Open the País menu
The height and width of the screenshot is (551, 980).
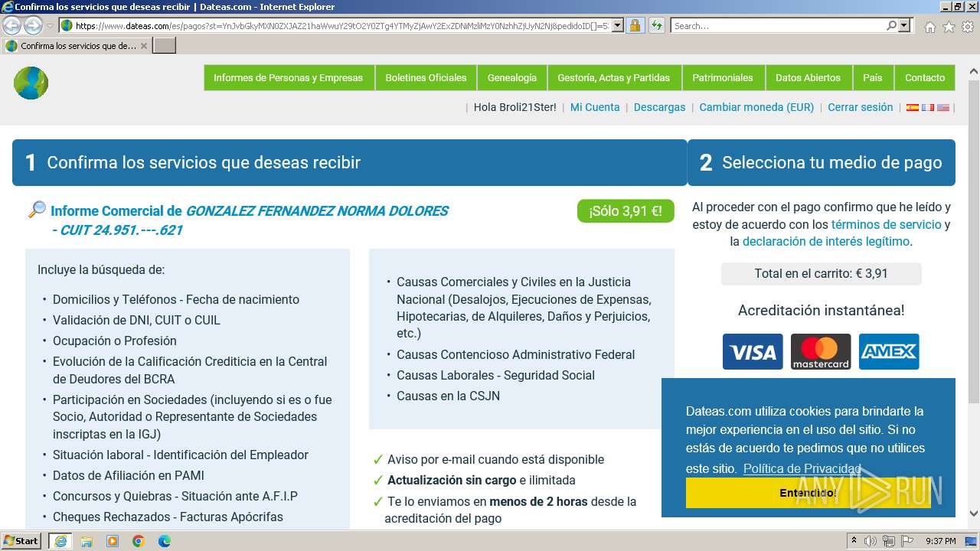[x=873, y=77]
